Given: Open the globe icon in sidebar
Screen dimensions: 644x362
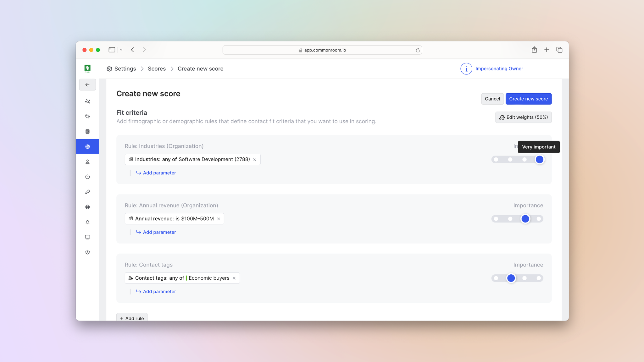Looking at the screenshot, I should [x=87, y=207].
